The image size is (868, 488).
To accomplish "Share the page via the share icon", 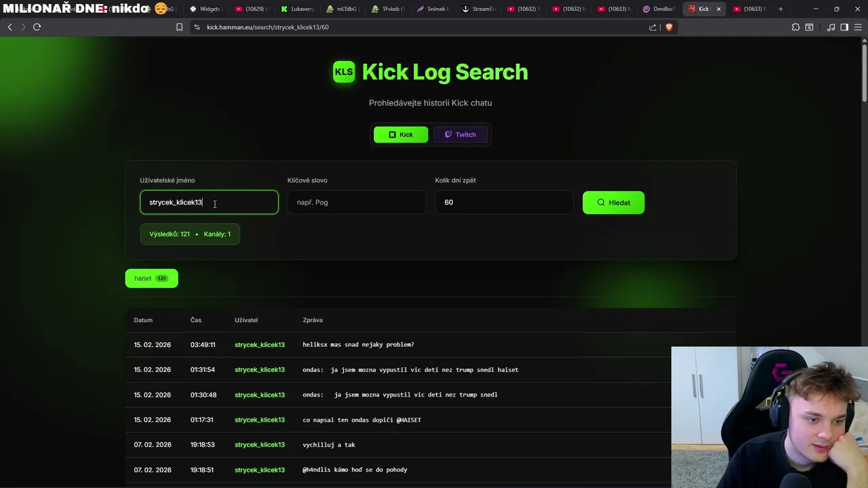I will click(x=652, y=27).
